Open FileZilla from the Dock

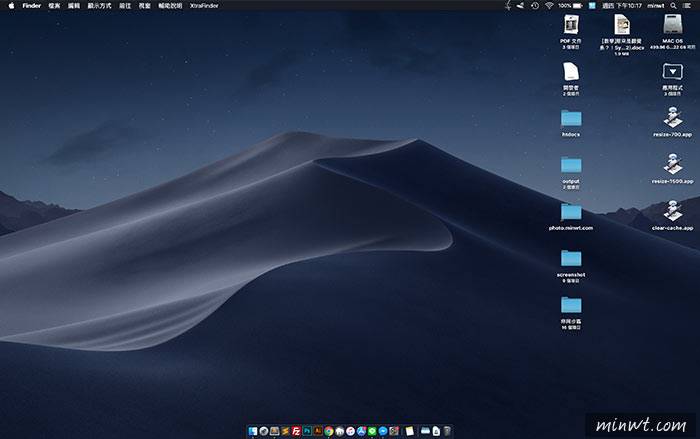click(296, 431)
